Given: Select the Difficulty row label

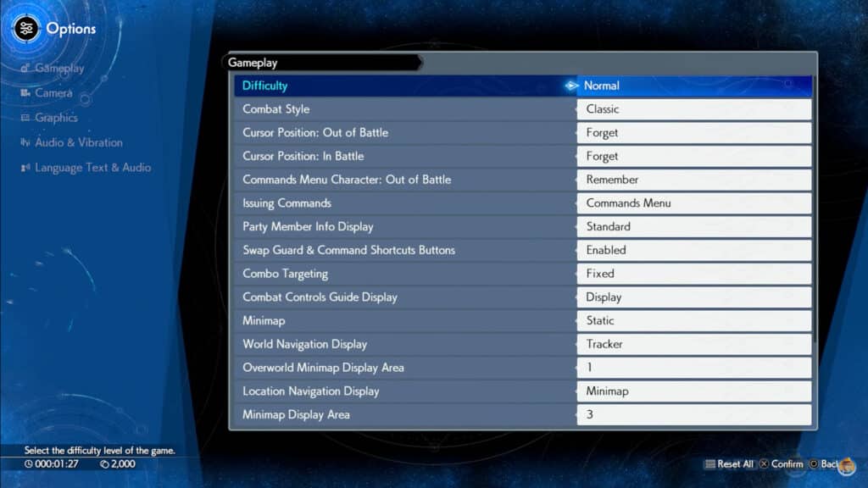Looking at the screenshot, I should click(x=264, y=86).
